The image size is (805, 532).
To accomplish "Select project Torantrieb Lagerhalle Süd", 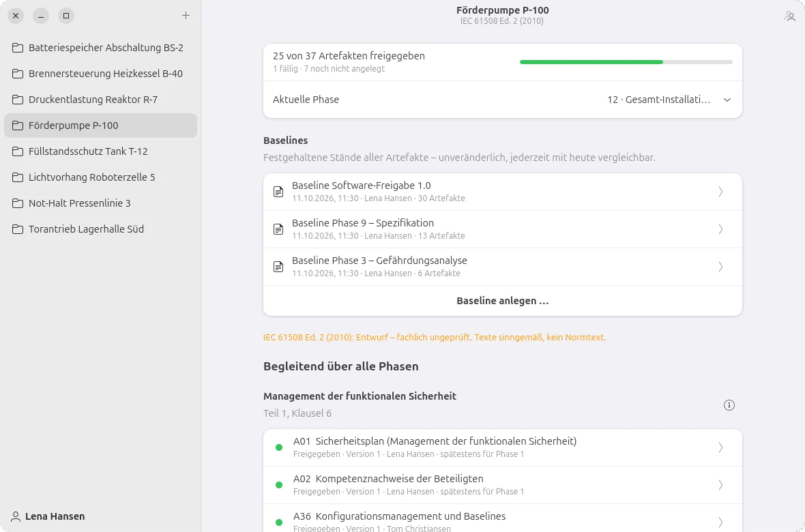I will tap(101, 229).
